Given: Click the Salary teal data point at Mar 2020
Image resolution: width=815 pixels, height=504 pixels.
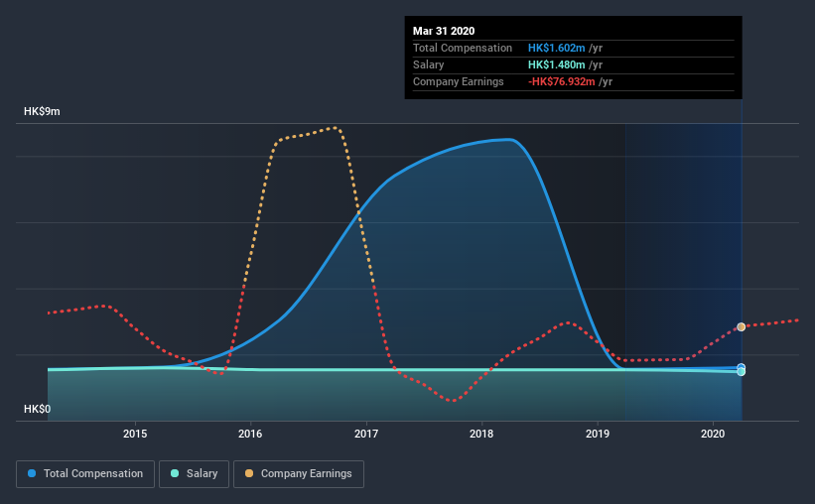Looking at the screenshot, I should 742,371.
